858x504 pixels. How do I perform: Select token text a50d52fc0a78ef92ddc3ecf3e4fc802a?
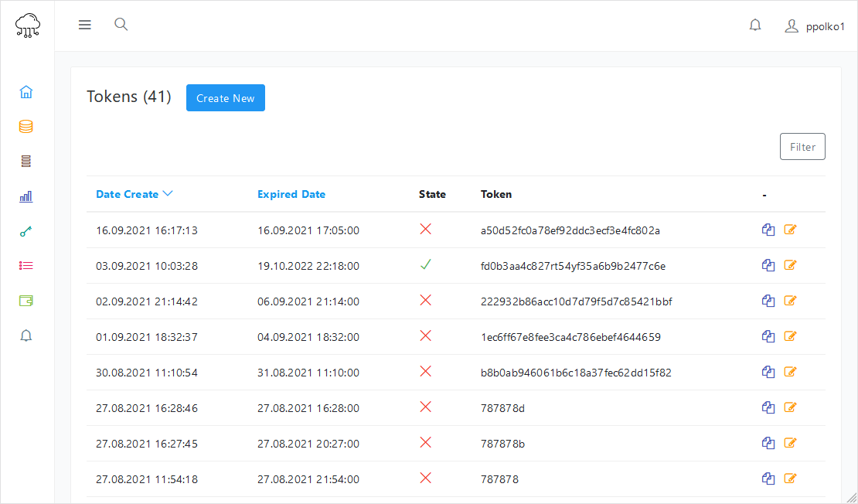coord(570,230)
